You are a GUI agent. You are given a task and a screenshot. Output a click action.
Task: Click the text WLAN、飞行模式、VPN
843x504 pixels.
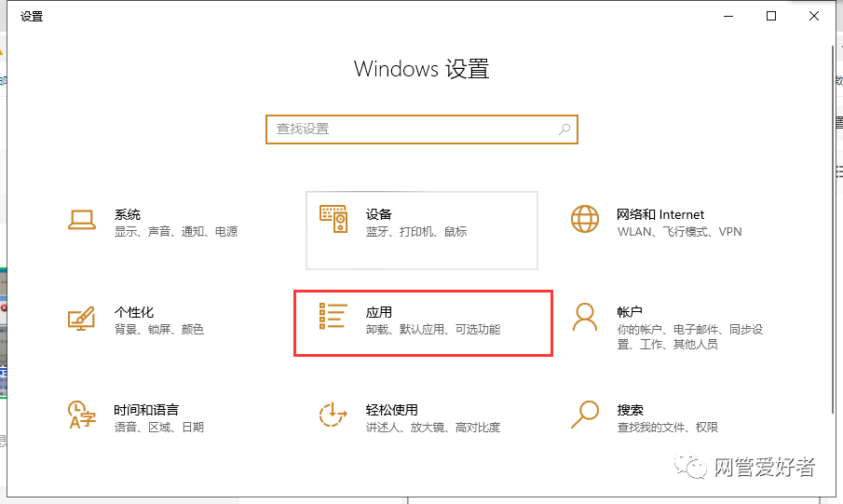point(680,232)
